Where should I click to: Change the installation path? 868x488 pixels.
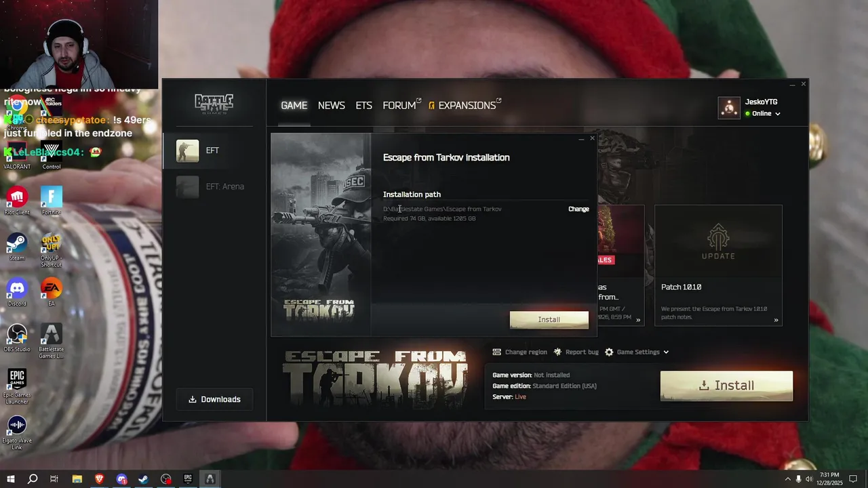[578, 209]
